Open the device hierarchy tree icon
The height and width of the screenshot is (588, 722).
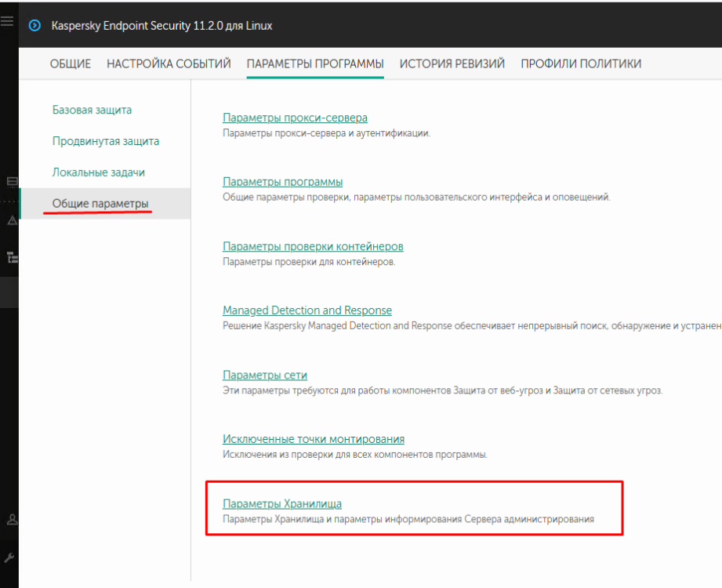13,257
